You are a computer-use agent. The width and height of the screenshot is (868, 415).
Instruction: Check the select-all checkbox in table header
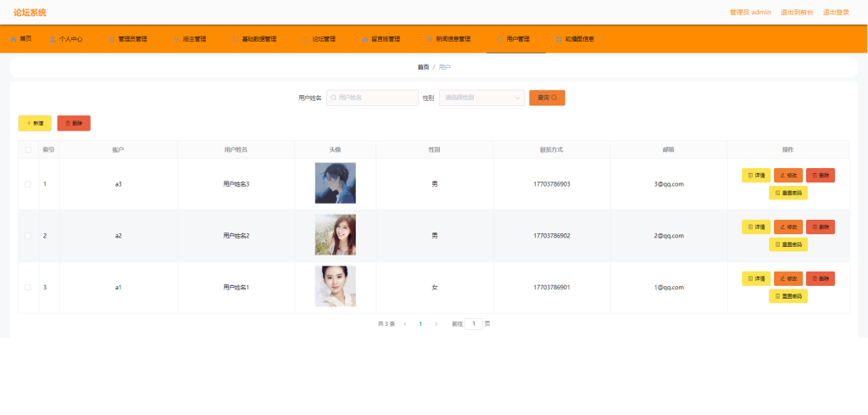[x=28, y=149]
